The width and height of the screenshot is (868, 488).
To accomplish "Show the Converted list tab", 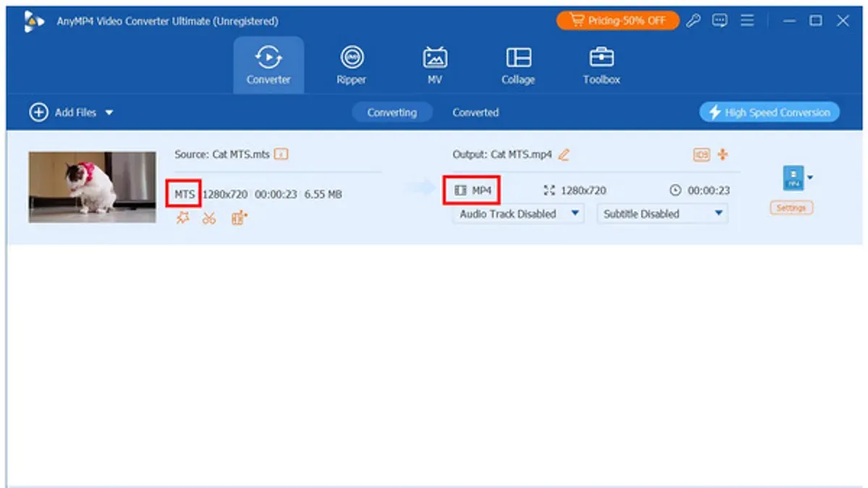I will pos(475,113).
